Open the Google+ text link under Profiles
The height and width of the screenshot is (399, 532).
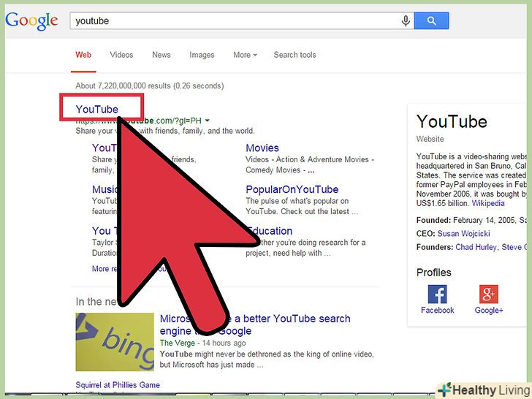[489, 310]
